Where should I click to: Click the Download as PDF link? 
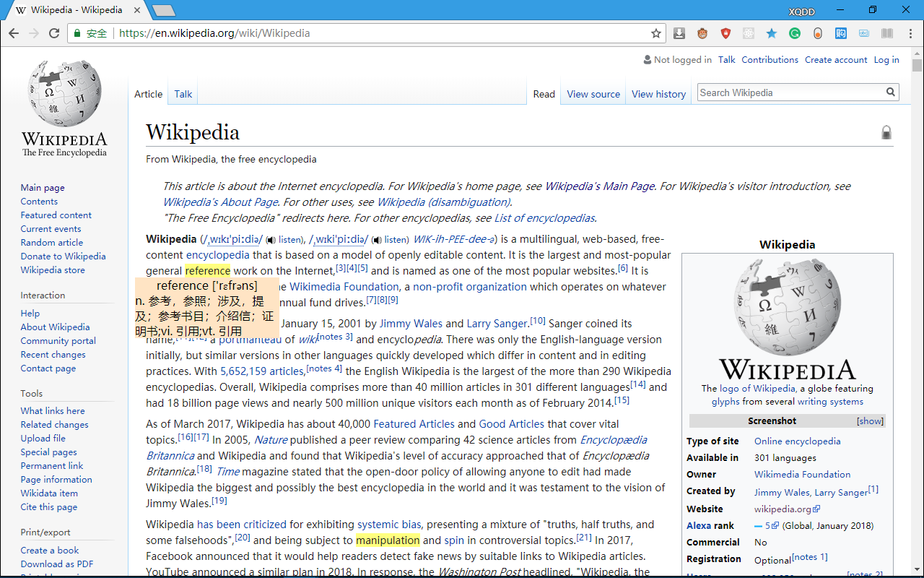click(x=57, y=564)
